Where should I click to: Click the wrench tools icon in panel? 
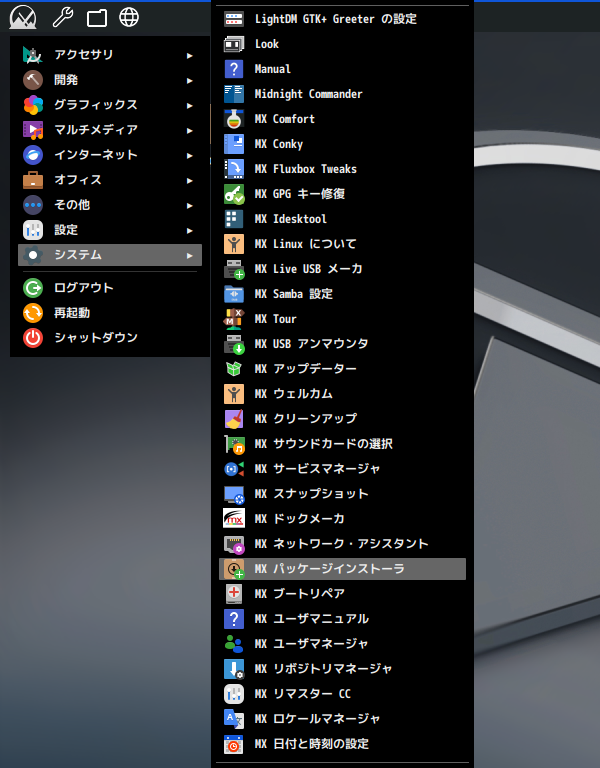click(63, 18)
